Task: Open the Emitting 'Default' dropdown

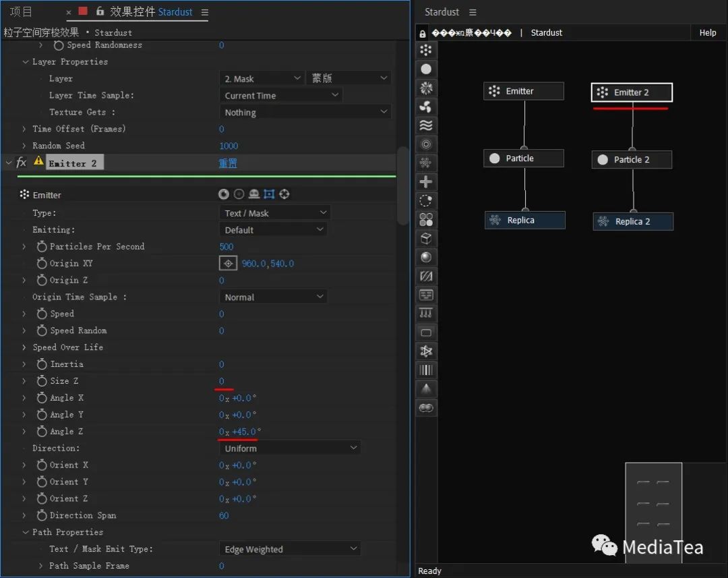Action: (x=273, y=229)
